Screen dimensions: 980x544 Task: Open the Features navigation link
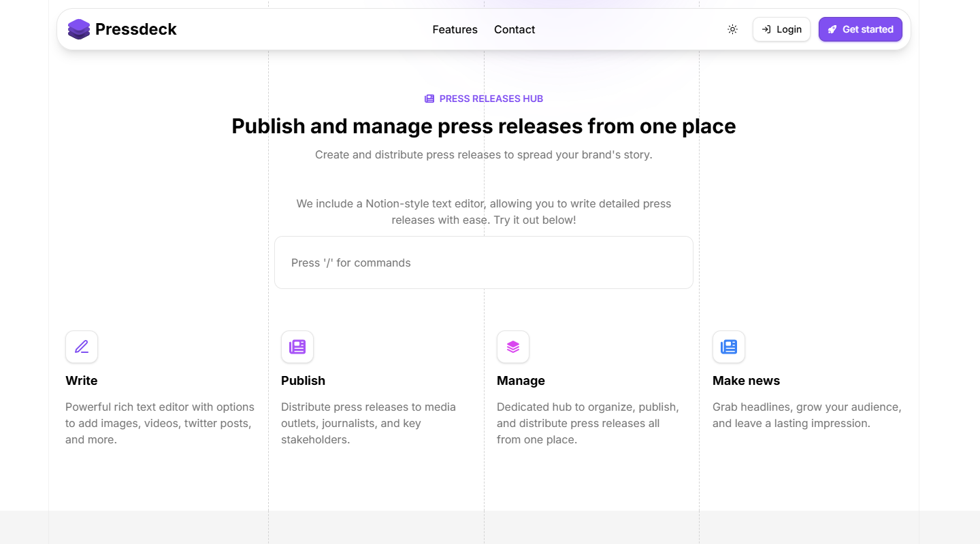455,29
